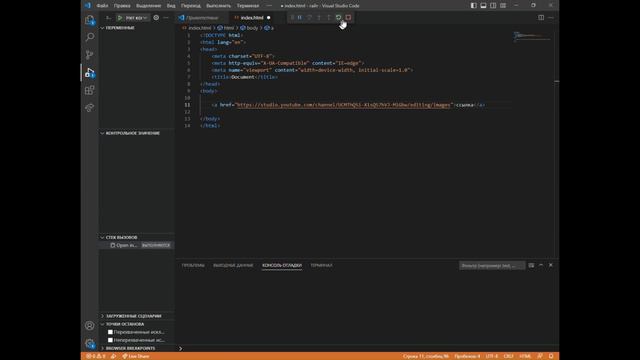Toggle the bottom panel from title bar
The width and height of the screenshot is (640, 360).
click(483, 6)
